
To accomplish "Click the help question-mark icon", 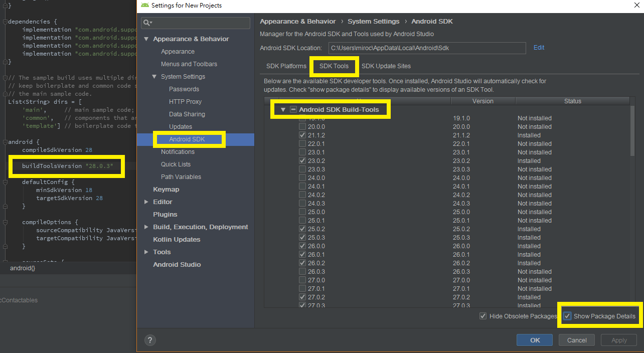I will tap(149, 340).
